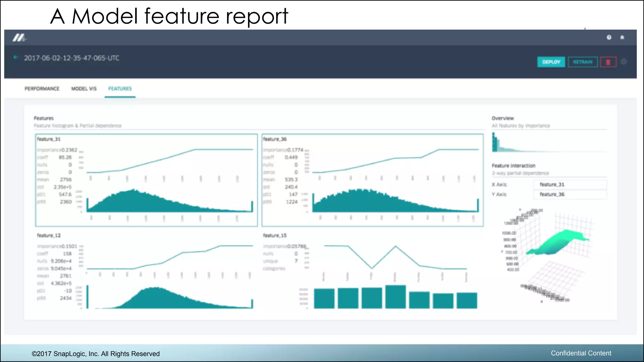
Task: Click feature_36 p99 value 1224
Action: [x=292, y=202]
